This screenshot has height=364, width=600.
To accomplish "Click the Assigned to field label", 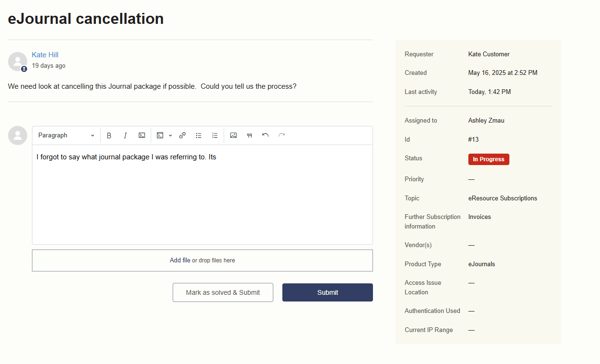I will 421,121.
